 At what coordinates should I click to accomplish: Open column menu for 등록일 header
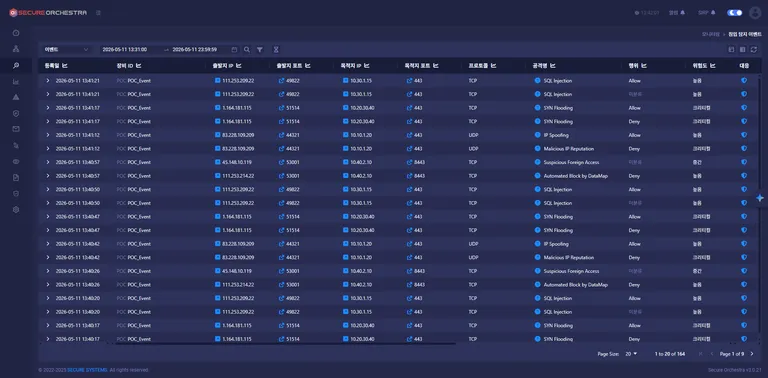(65, 65)
